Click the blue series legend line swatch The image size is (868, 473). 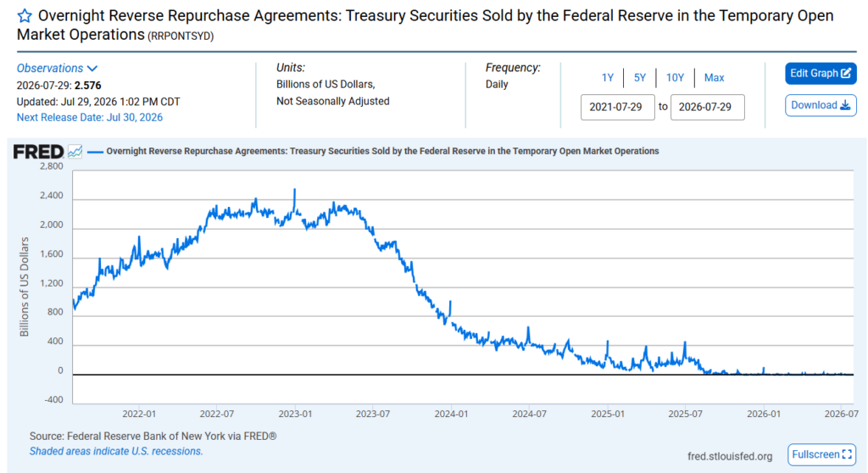coord(95,151)
